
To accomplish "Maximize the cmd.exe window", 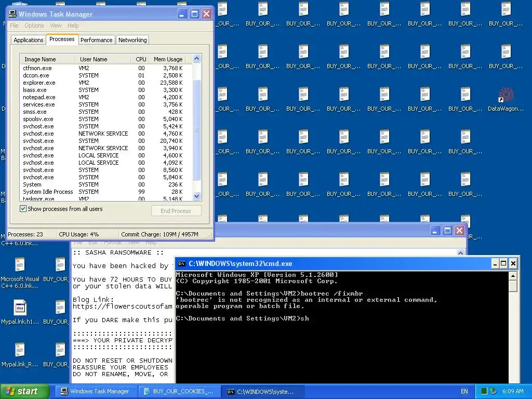I will [x=503, y=263].
